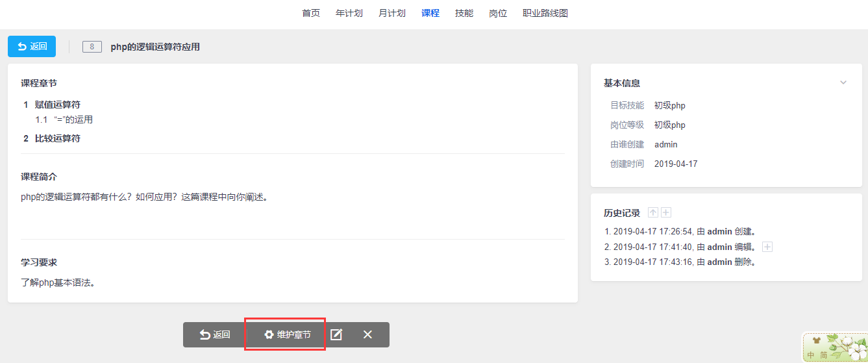This screenshot has width=868, height=363.
Task: Click the 由谁创建 value admin
Action: click(x=666, y=144)
